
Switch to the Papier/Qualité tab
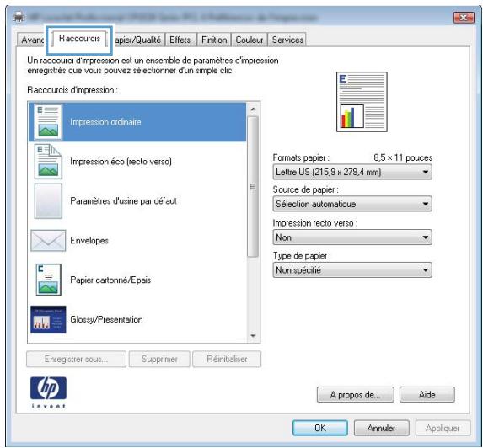pyautogui.click(x=137, y=40)
